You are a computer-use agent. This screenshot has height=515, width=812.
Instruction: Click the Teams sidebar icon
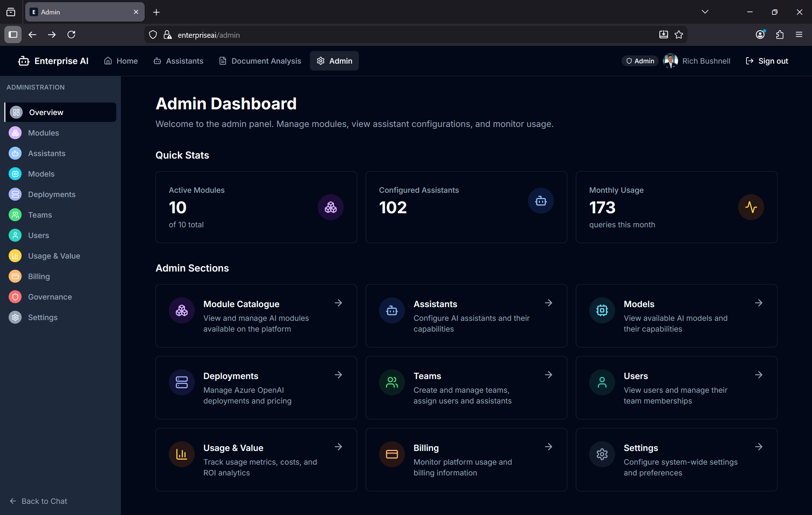pyautogui.click(x=15, y=215)
